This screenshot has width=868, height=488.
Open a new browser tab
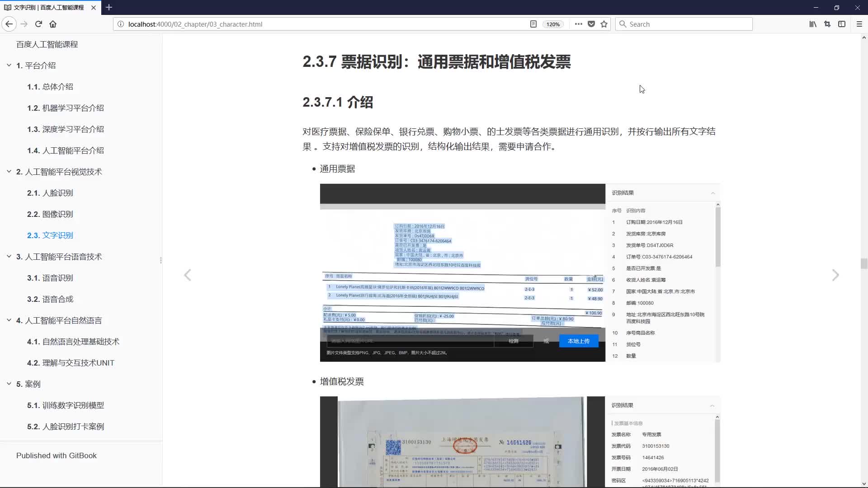tap(109, 7)
